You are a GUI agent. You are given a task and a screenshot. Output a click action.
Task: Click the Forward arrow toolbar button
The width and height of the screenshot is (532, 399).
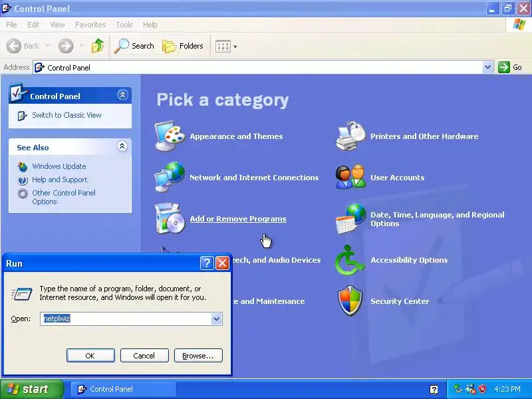65,46
